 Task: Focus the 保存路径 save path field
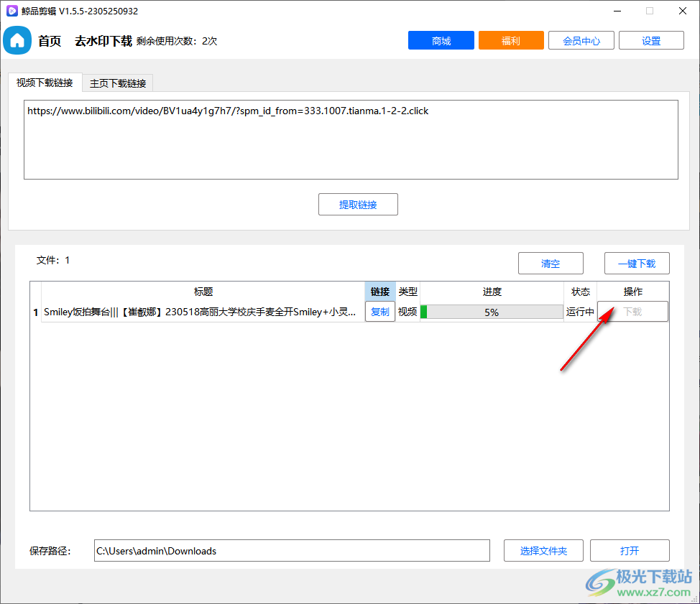point(292,550)
